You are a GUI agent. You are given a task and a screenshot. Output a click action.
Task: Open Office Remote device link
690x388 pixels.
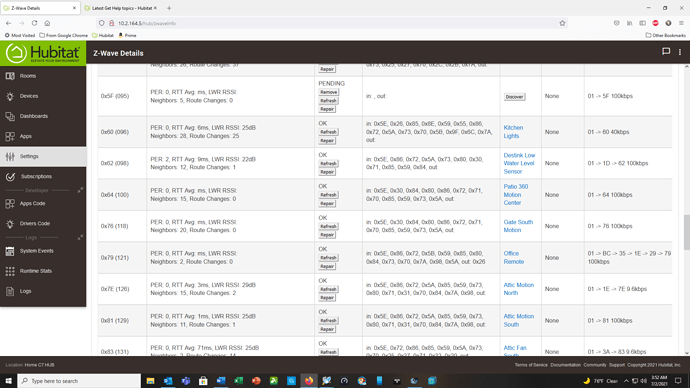(x=514, y=258)
